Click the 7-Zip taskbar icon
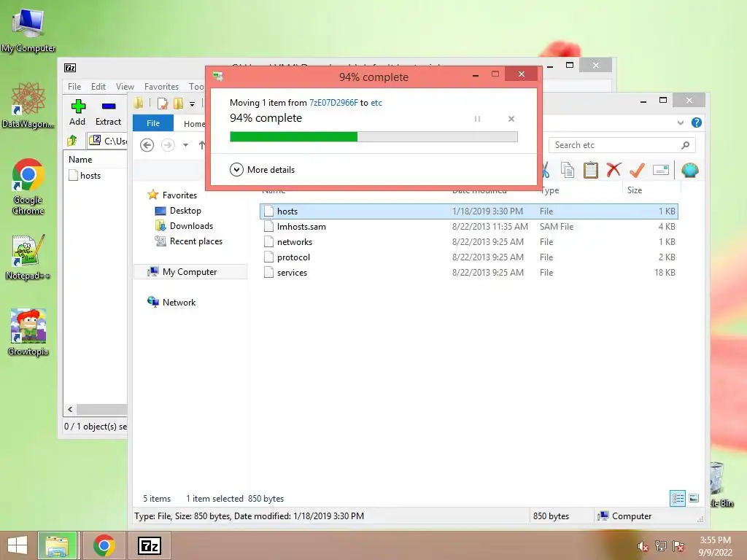Image resolution: width=747 pixels, height=560 pixels. click(149, 545)
